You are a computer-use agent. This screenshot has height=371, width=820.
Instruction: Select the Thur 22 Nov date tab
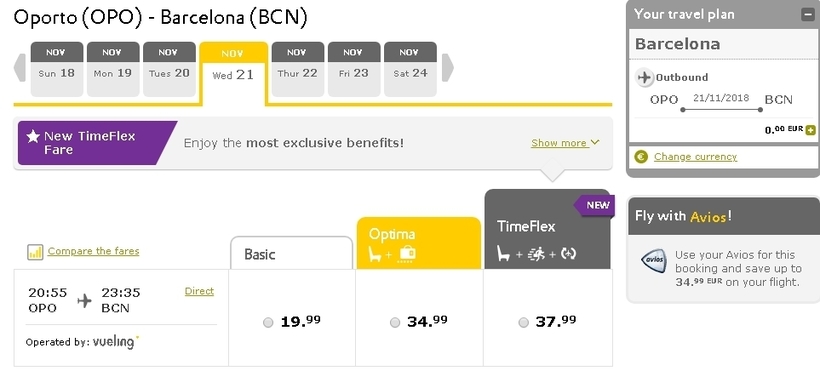coord(298,69)
